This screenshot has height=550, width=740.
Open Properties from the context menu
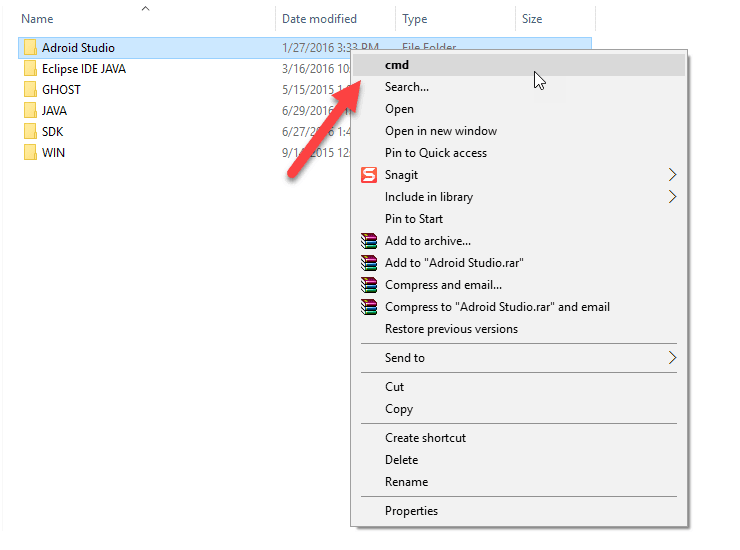[519, 511]
